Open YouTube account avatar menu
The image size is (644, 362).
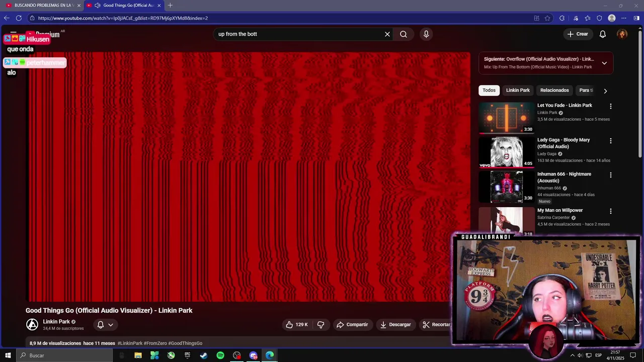tap(622, 34)
